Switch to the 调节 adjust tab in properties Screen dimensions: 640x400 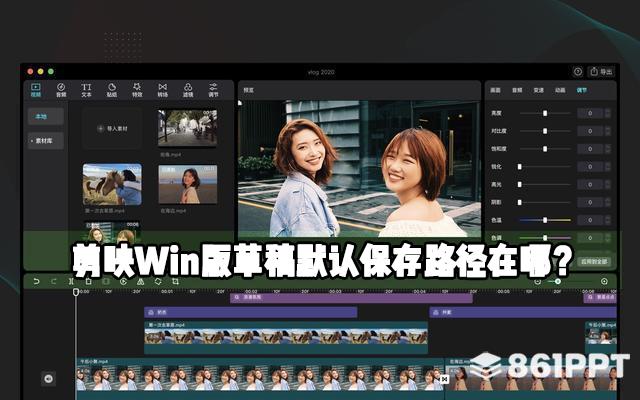coord(582,90)
